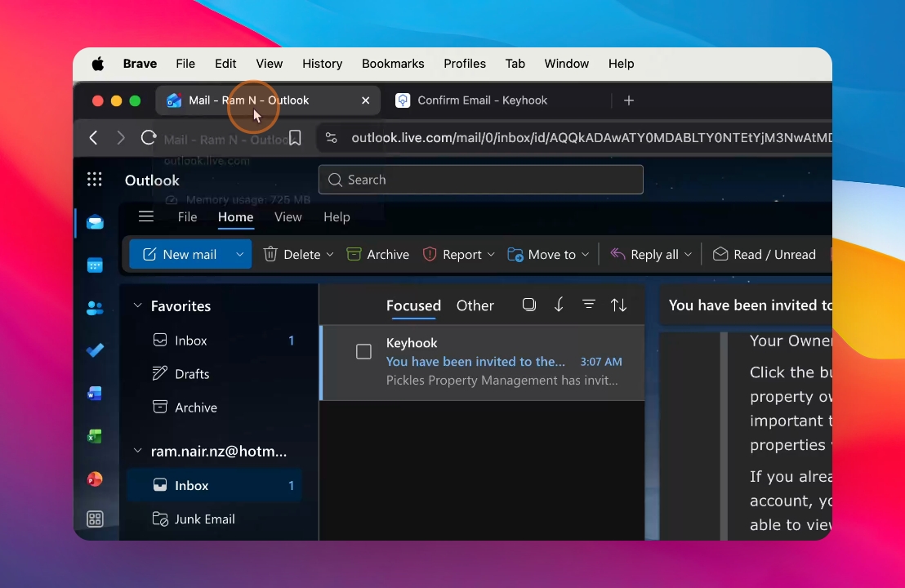Viewport: 905px width, 588px height.
Task: Bookmark this page
Action: pos(295,138)
